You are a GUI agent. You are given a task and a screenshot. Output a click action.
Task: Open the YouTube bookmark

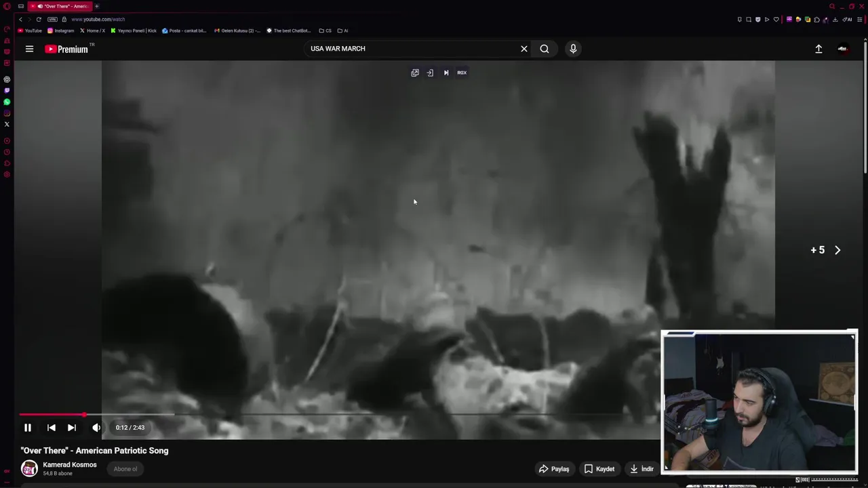30,30
